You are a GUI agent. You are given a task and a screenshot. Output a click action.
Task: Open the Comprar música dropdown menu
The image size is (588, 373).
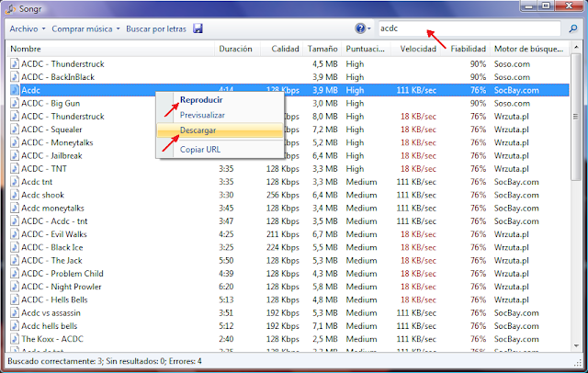tap(85, 28)
